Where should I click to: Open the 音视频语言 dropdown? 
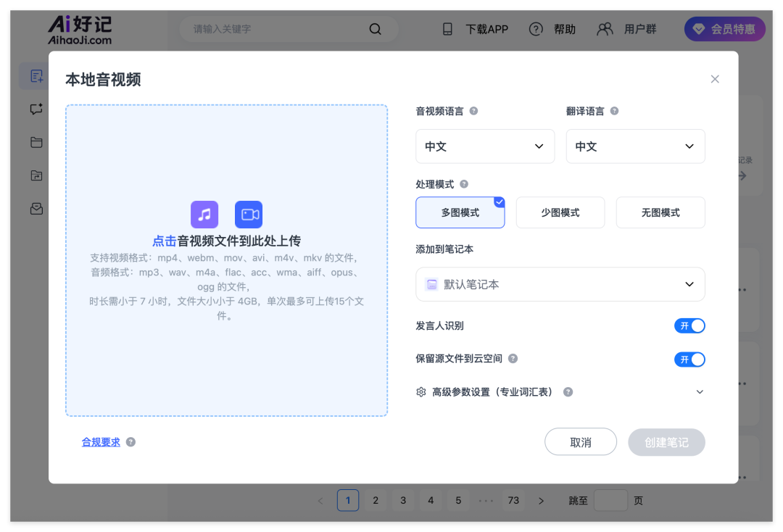pyautogui.click(x=485, y=146)
